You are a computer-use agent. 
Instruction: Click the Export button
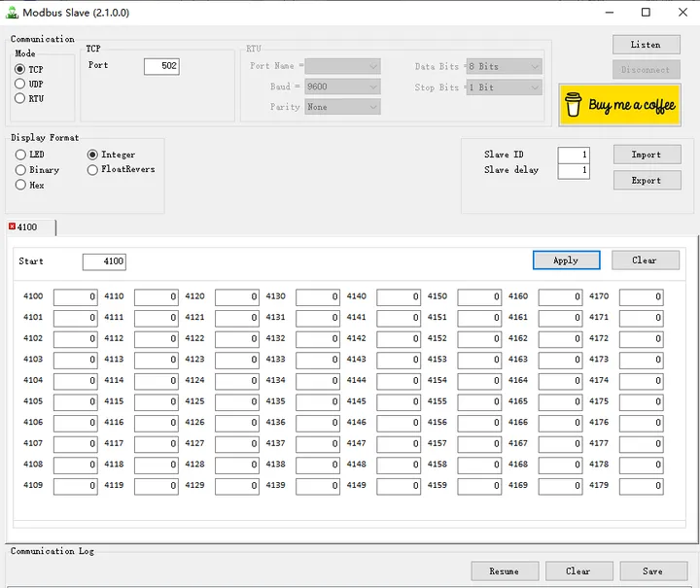(647, 180)
